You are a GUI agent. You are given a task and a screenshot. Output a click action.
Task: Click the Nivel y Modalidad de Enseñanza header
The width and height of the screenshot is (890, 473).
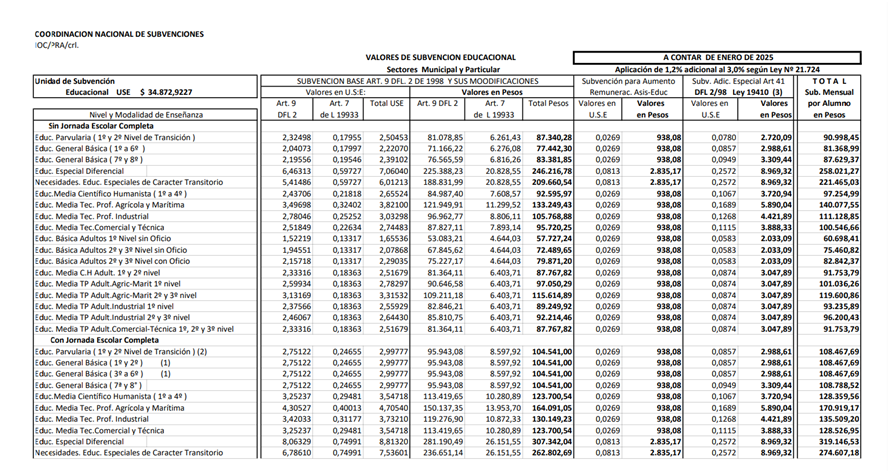pyautogui.click(x=146, y=115)
